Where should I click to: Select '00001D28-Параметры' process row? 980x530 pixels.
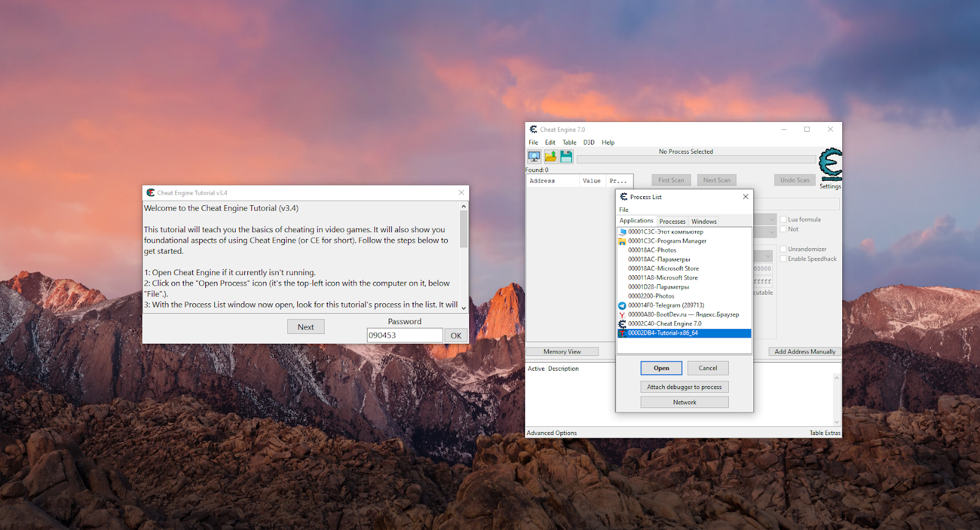pos(684,287)
